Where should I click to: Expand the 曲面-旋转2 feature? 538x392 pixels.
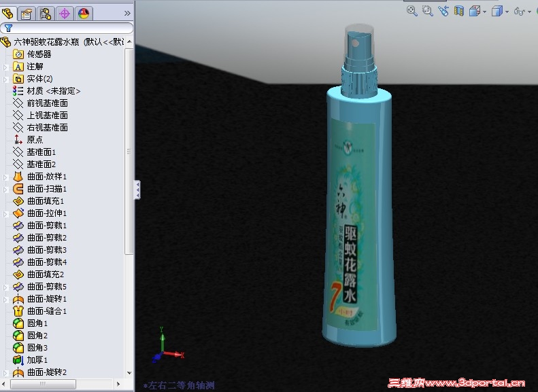point(5,373)
